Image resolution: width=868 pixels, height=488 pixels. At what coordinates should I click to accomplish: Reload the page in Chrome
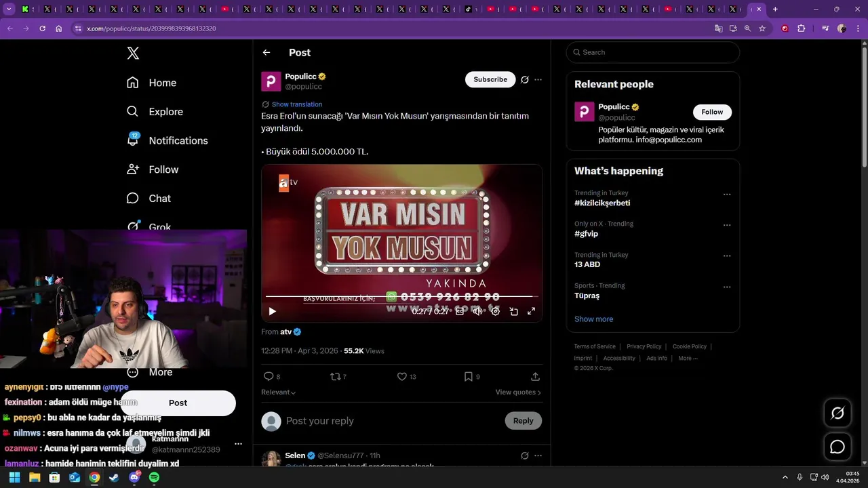click(42, 28)
